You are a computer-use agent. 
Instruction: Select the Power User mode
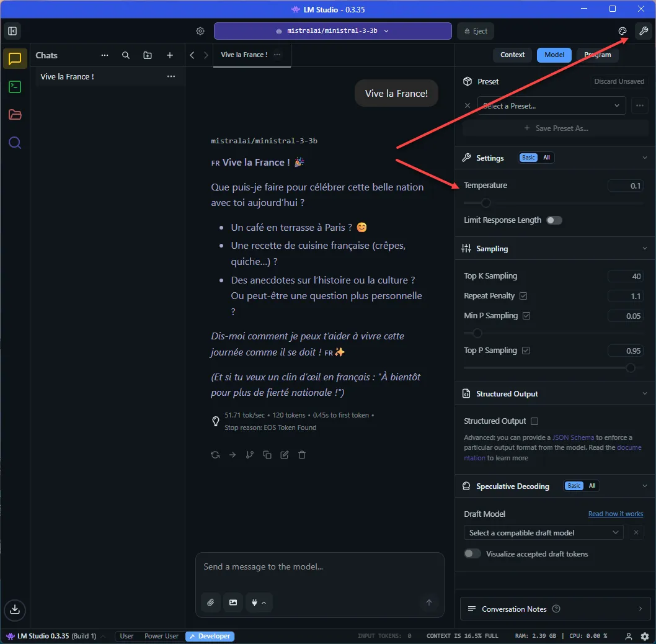(x=161, y=636)
